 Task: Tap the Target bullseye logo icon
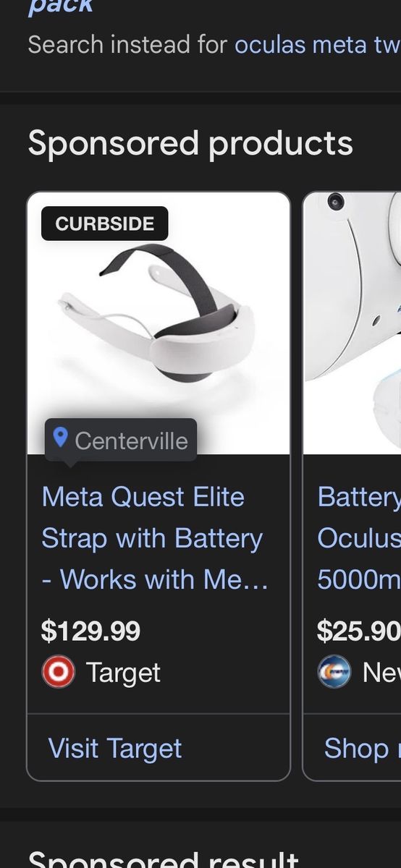coord(58,672)
